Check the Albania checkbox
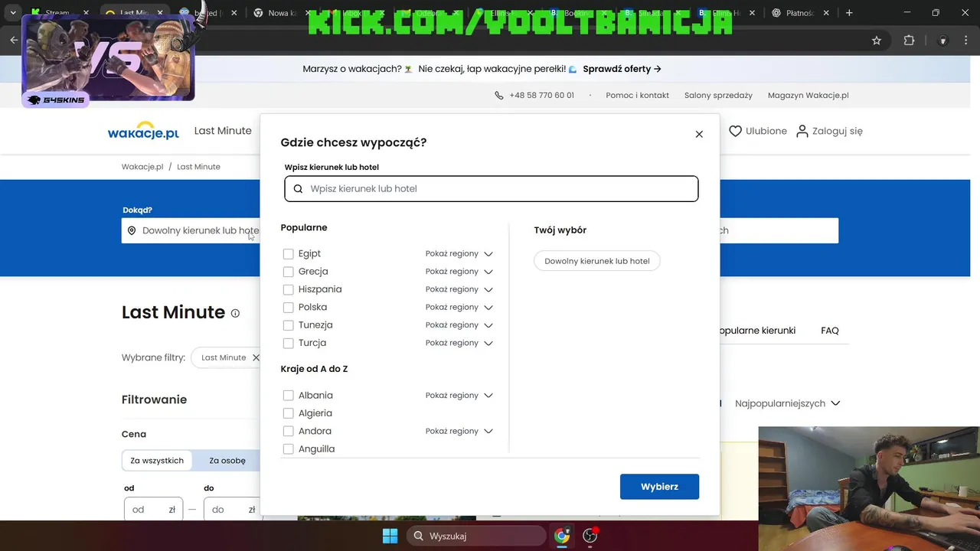This screenshot has width=980, height=551. [289, 396]
